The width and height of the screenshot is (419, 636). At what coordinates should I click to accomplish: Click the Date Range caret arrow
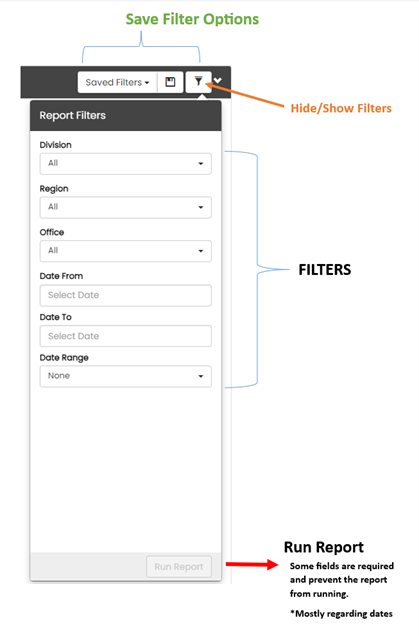click(200, 376)
